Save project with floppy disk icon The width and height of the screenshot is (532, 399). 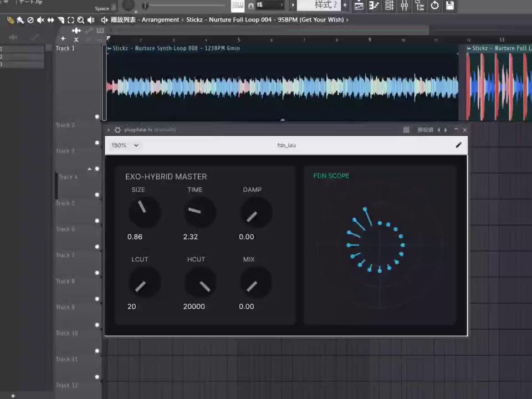point(450,6)
